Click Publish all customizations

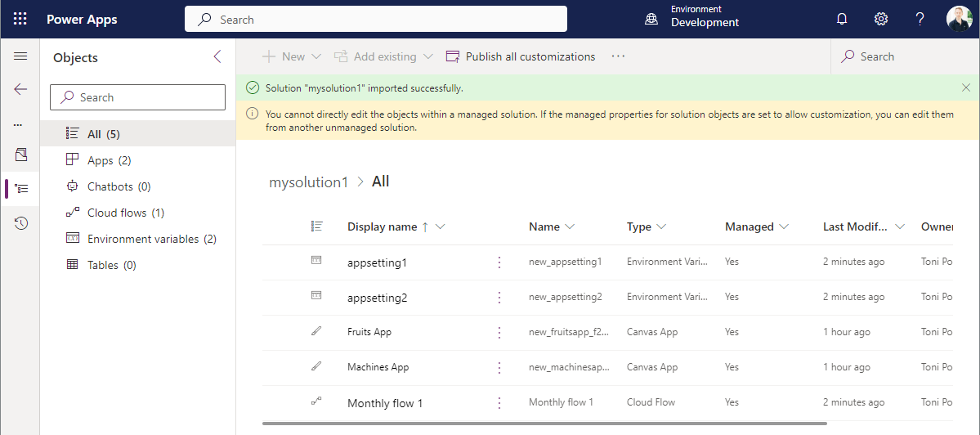pos(521,56)
